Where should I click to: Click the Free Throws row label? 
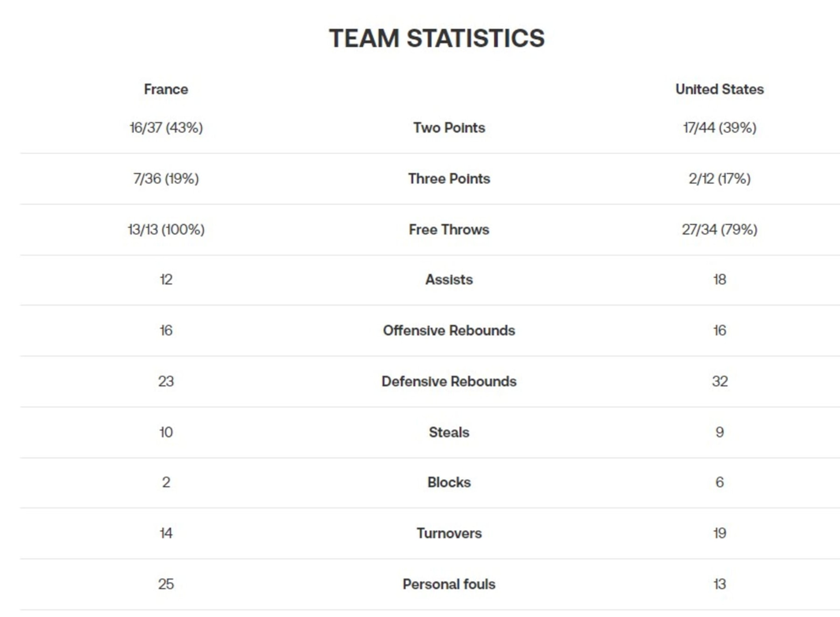click(449, 229)
